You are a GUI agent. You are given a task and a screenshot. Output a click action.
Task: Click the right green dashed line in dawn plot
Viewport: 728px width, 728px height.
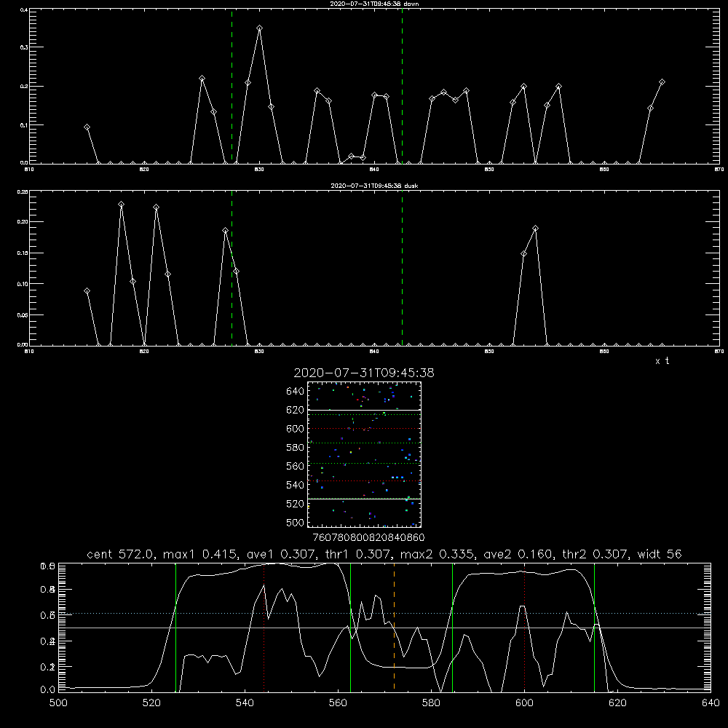point(402,87)
